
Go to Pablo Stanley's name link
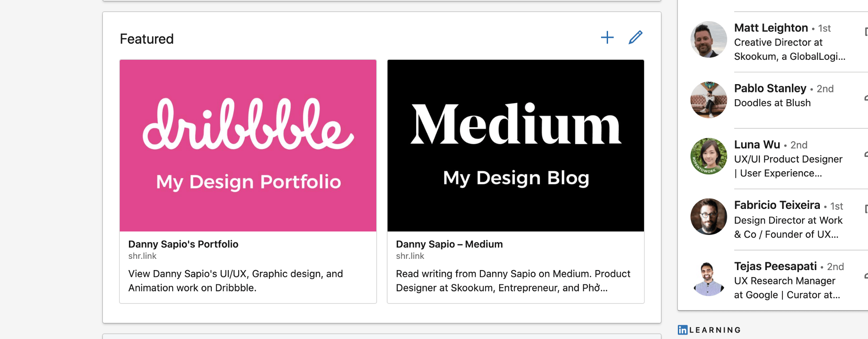(x=770, y=88)
